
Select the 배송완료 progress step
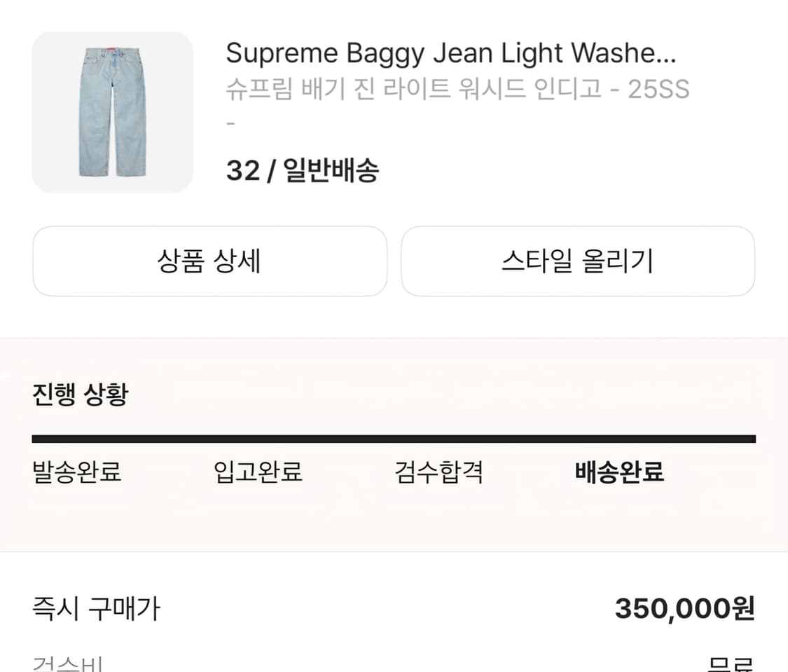click(621, 473)
